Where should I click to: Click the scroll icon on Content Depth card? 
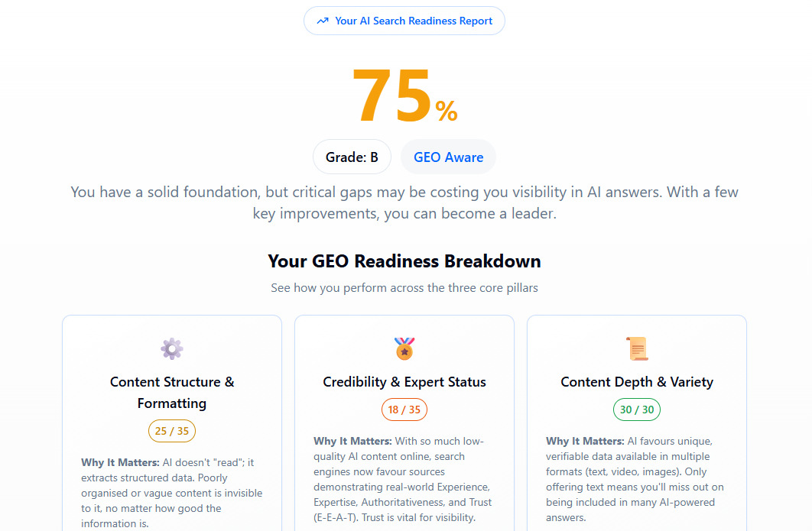click(636, 348)
